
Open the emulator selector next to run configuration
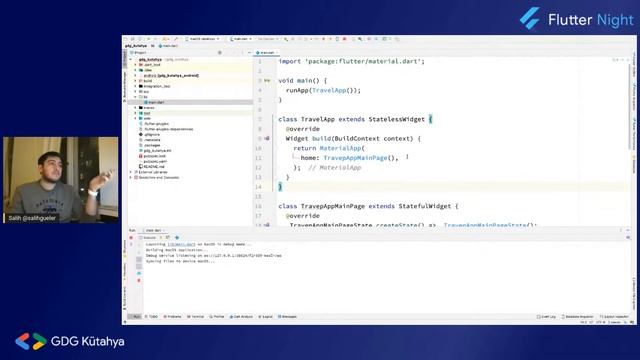click(x=268, y=39)
